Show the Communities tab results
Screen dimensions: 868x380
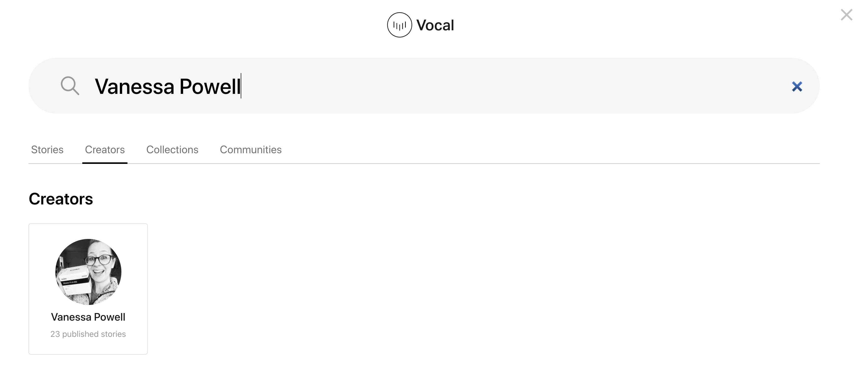pyautogui.click(x=251, y=149)
